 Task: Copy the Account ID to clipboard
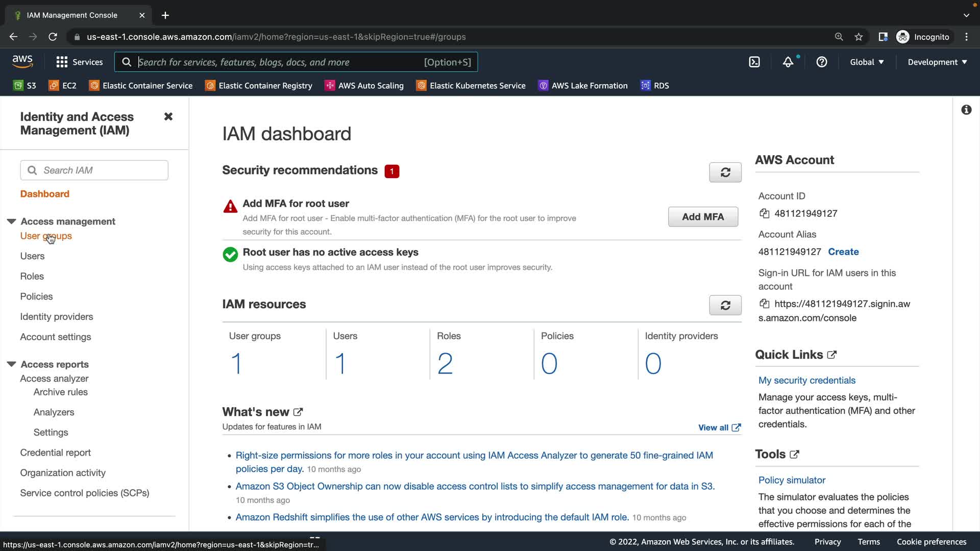click(764, 214)
